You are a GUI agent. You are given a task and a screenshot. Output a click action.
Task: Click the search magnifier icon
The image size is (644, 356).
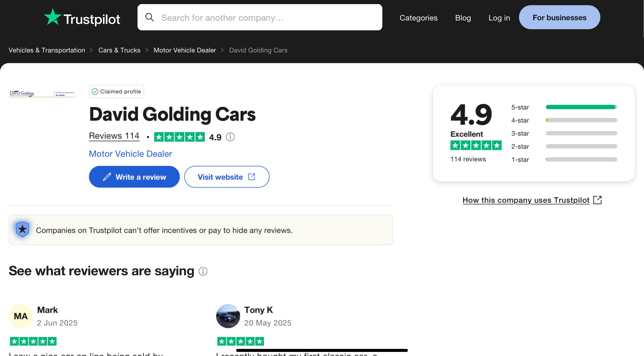point(150,17)
